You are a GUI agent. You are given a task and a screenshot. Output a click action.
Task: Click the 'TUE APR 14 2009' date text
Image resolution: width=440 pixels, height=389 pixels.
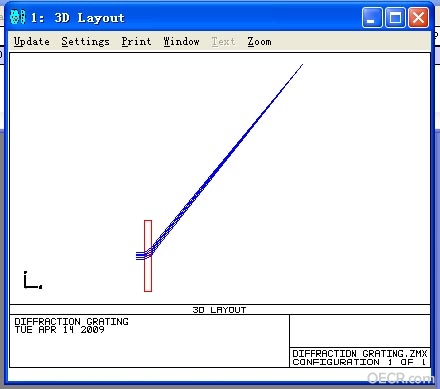pyautogui.click(x=59, y=330)
